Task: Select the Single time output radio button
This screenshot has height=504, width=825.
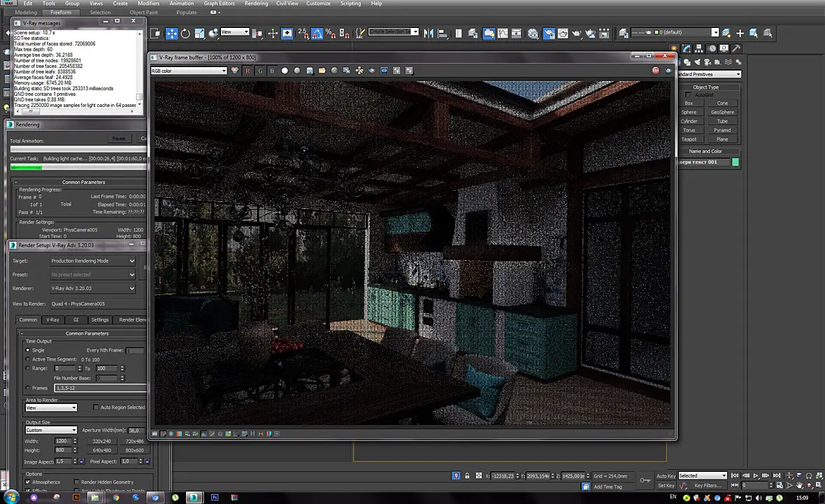Action: coord(28,350)
